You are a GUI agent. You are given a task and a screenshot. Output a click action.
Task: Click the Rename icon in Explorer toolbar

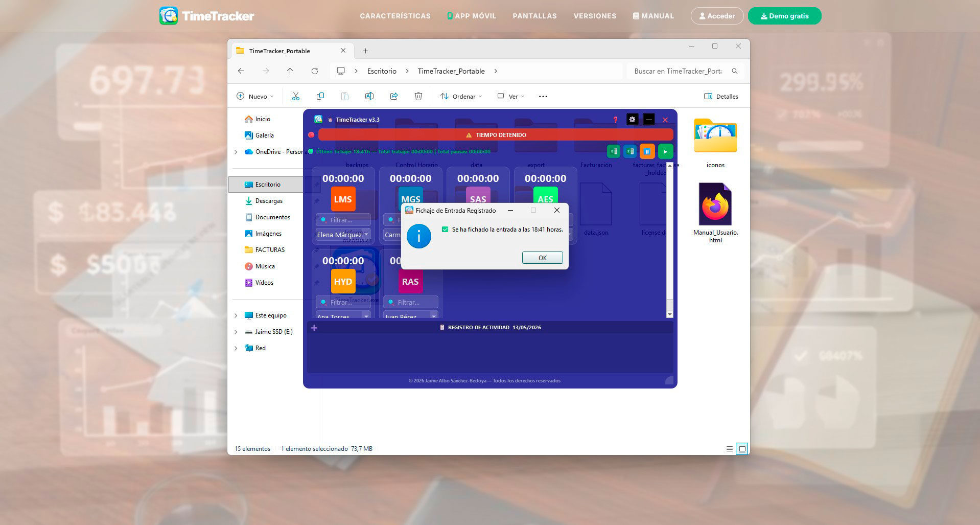pos(369,96)
